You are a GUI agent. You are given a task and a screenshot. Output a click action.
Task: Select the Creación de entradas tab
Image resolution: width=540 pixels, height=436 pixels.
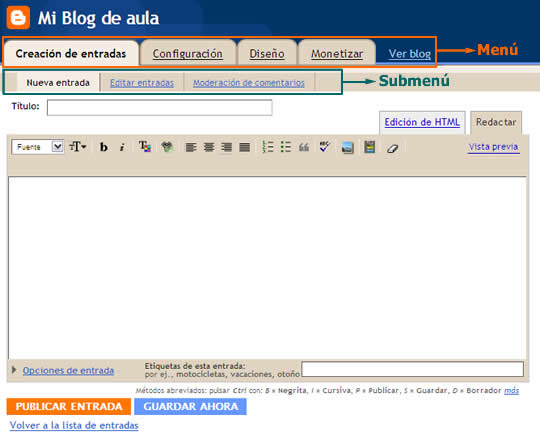tap(71, 54)
